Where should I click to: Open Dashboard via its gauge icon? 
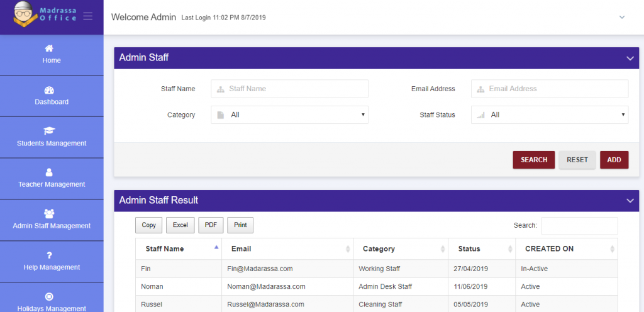pyautogui.click(x=50, y=90)
